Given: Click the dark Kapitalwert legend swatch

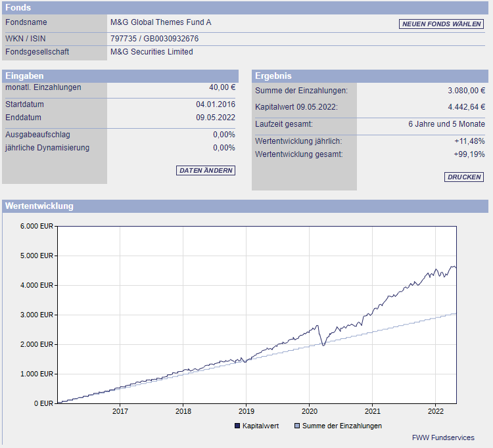Looking at the screenshot, I should pyautogui.click(x=237, y=426).
